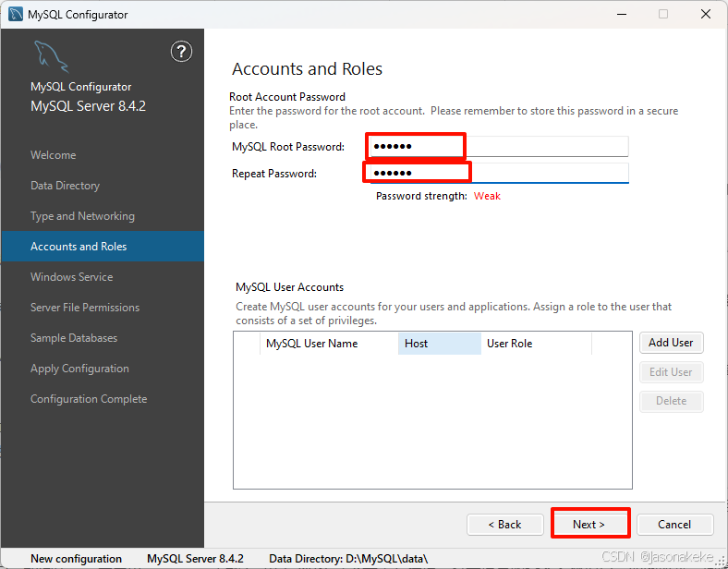Click the Repeat Password field

[497, 174]
